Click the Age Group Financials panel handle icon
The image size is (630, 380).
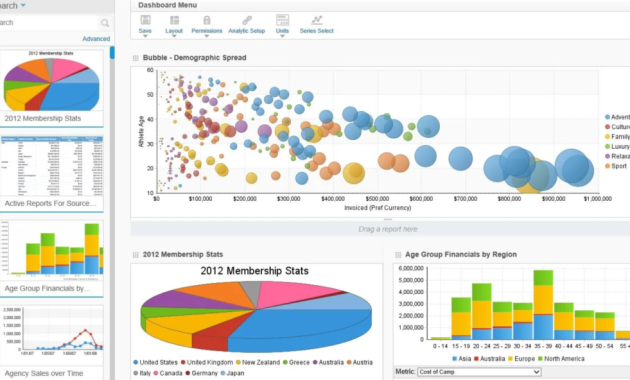(x=398, y=255)
